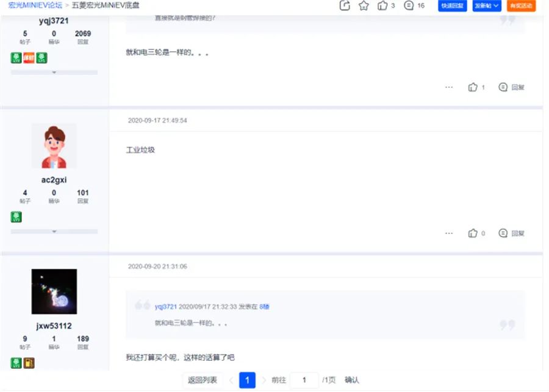Go to 宏光MINIEV论坛 breadcrumb link
The height and width of the screenshot is (392, 549).
click(32, 5)
